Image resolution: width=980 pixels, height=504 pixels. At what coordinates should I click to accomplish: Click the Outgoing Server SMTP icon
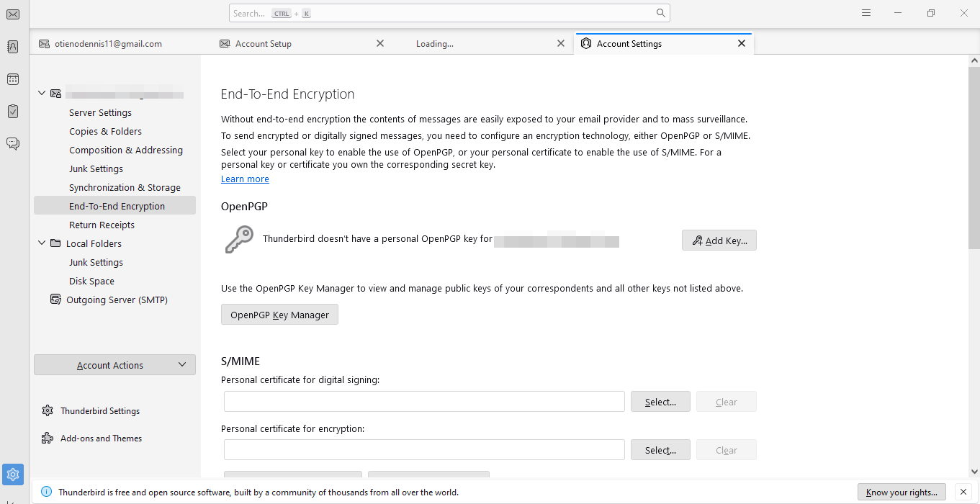pos(55,300)
